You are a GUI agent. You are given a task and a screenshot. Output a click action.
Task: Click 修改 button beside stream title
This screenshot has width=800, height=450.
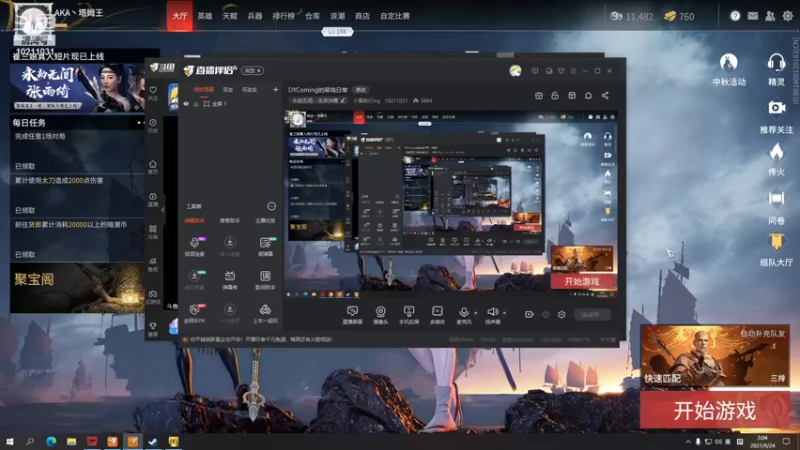[361, 90]
